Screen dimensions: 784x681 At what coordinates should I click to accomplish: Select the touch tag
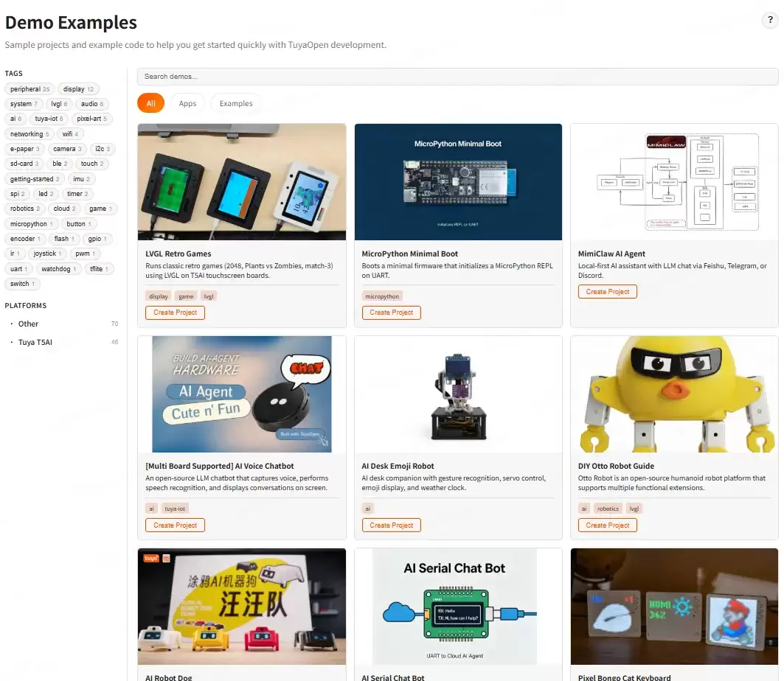point(92,164)
